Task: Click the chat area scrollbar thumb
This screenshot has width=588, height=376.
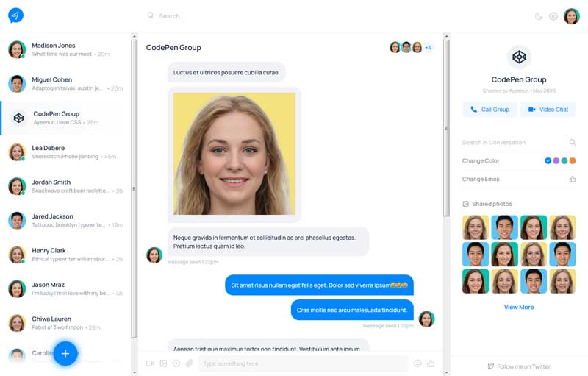Action: [x=446, y=128]
